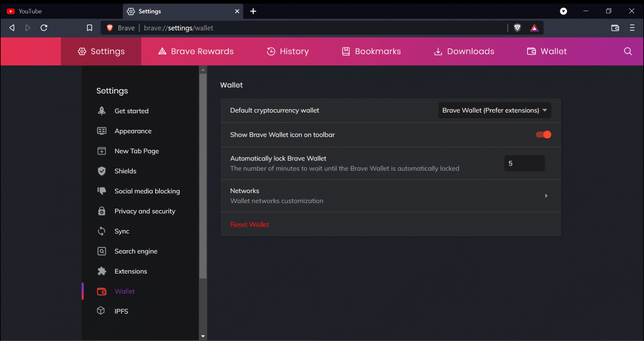Open History in the top navigation
This screenshot has width=644, height=341.
point(288,51)
